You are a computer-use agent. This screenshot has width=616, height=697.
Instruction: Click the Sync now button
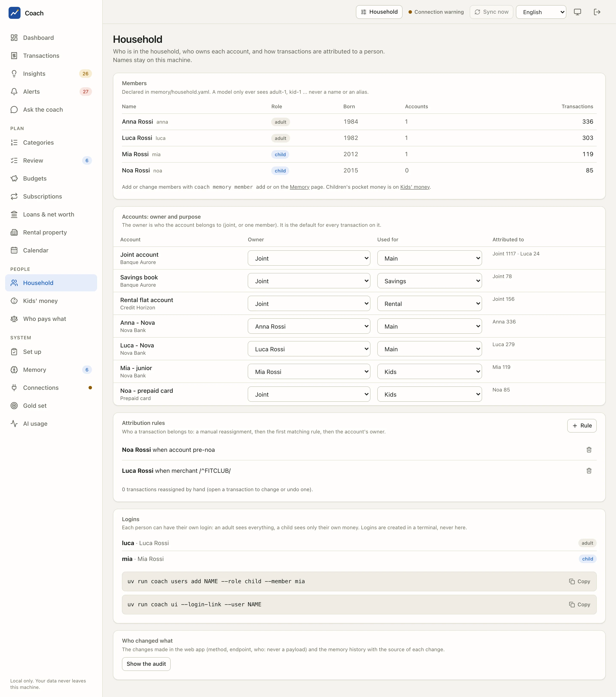pyautogui.click(x=491, y=12)
